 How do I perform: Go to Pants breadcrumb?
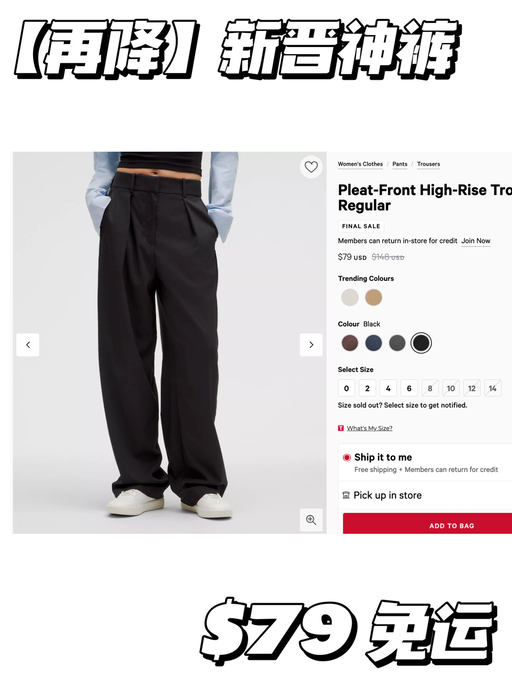pos(400,164)
